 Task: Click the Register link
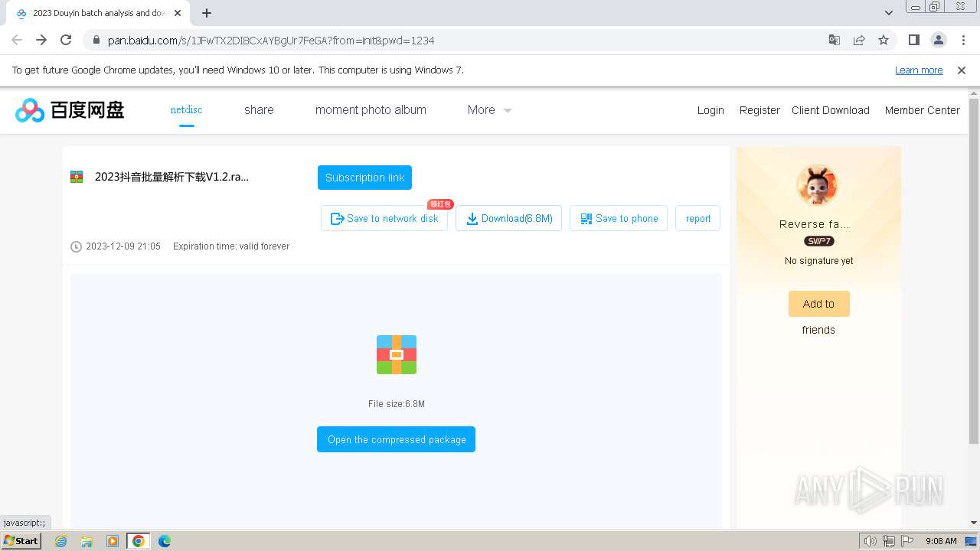point(759,110)
